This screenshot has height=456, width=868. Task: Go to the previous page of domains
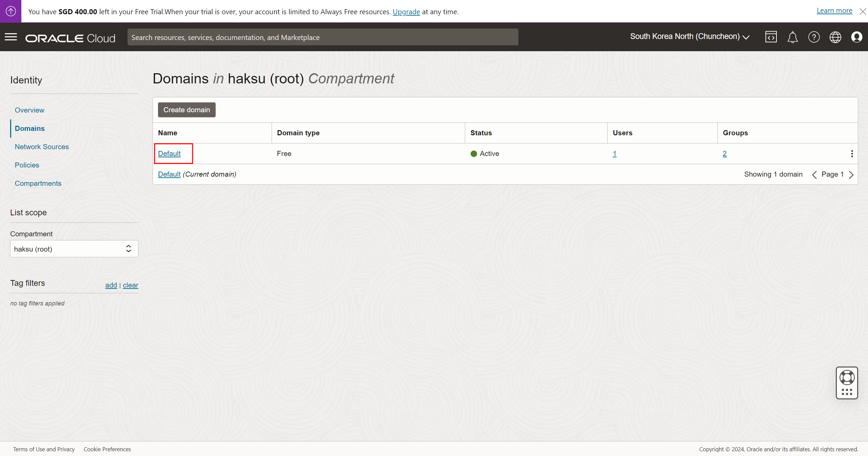click(814, 175)
